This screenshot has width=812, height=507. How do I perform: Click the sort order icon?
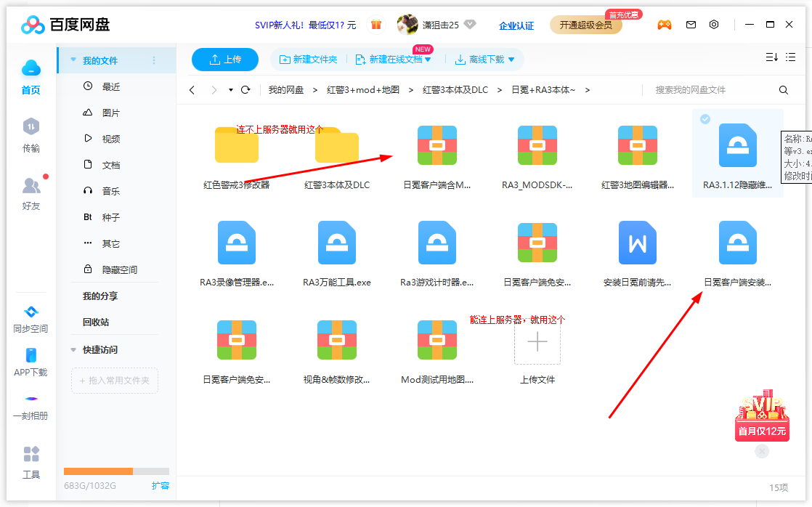(771, 57)
